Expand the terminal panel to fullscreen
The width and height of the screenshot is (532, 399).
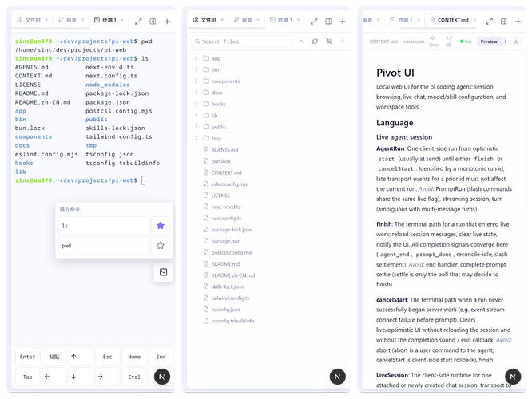pyautogui.click(x=138, y=22)
